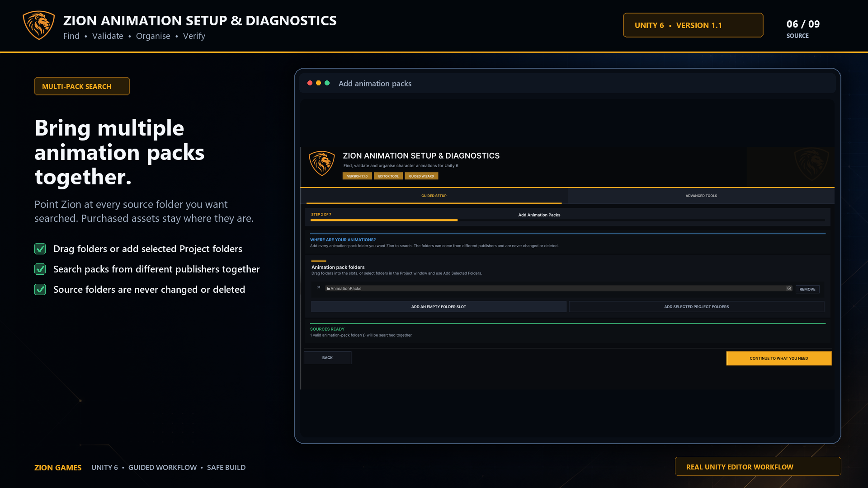
Task: Click the object picker circle icon in folder slot
Action: pos(789,288)
